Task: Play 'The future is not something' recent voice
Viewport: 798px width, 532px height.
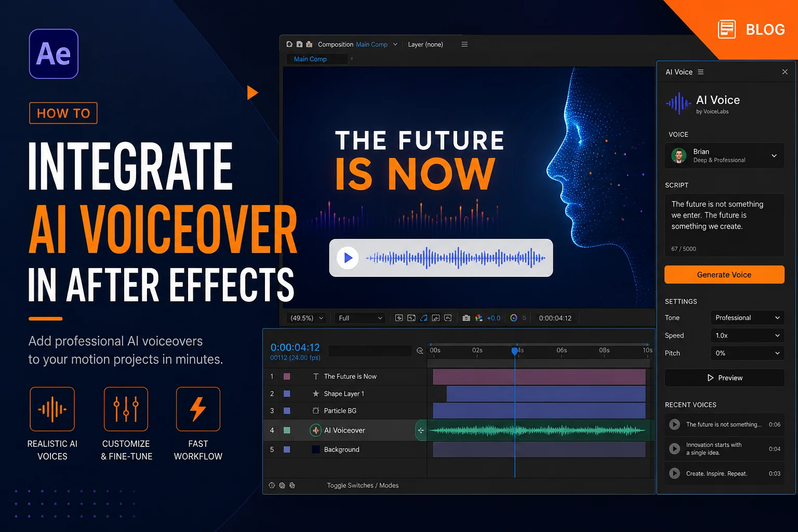Action: pos(674,424)
